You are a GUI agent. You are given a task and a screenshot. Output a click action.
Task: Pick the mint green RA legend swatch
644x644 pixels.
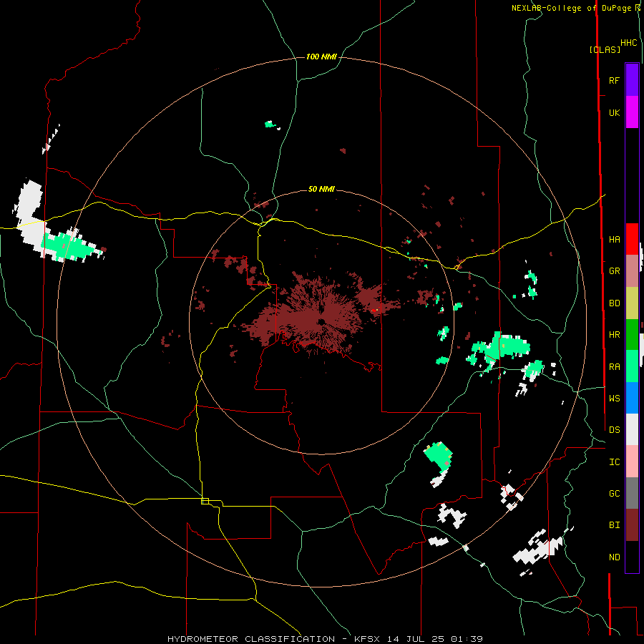(x=632, y=366)
